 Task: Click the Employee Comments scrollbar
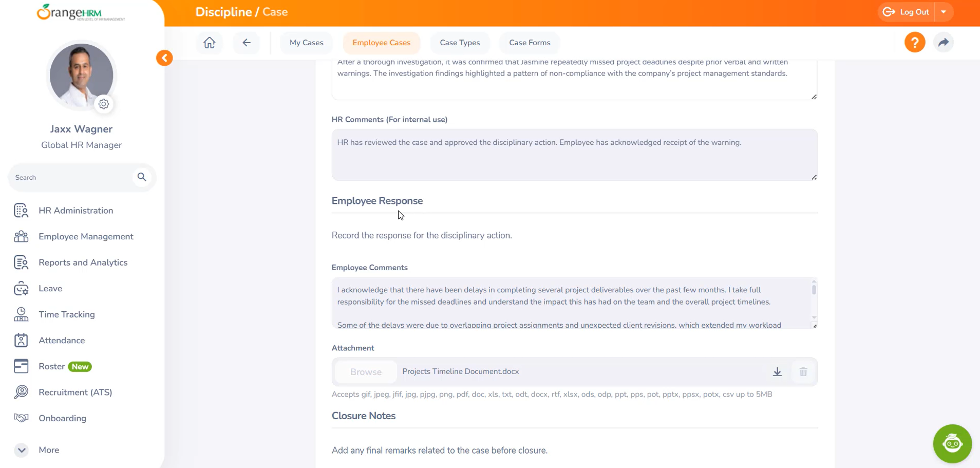pyautogui.click(x=814, y=290)
